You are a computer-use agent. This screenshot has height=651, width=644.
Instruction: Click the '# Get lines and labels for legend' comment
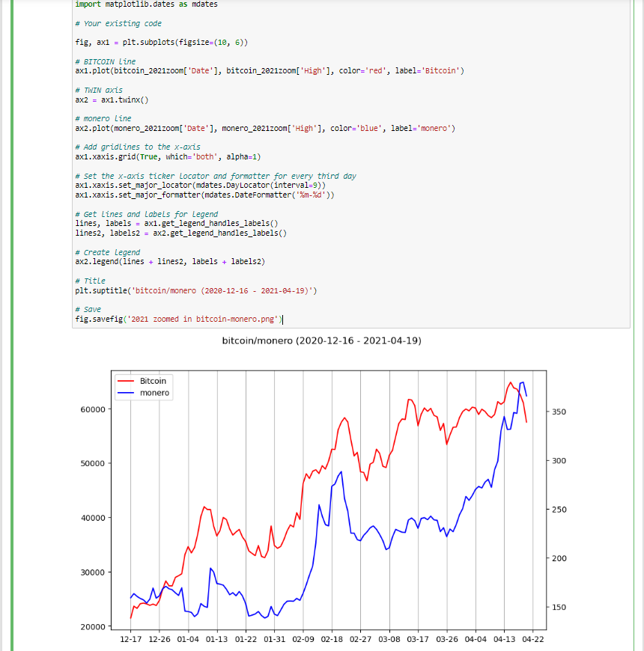pos(147,214)
